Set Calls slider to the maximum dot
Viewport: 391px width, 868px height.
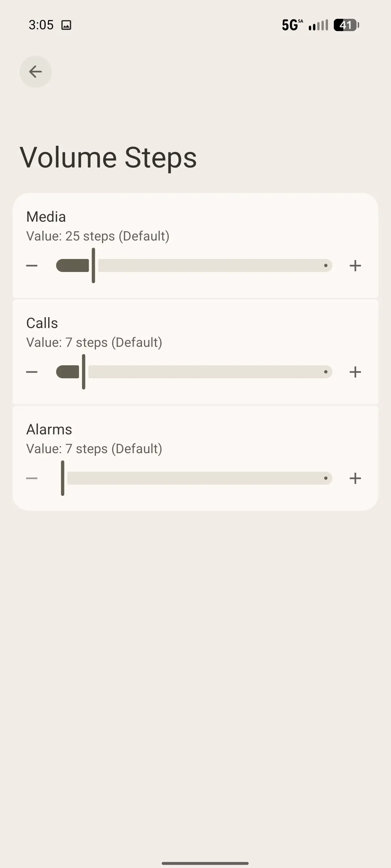tap(326, 372)
